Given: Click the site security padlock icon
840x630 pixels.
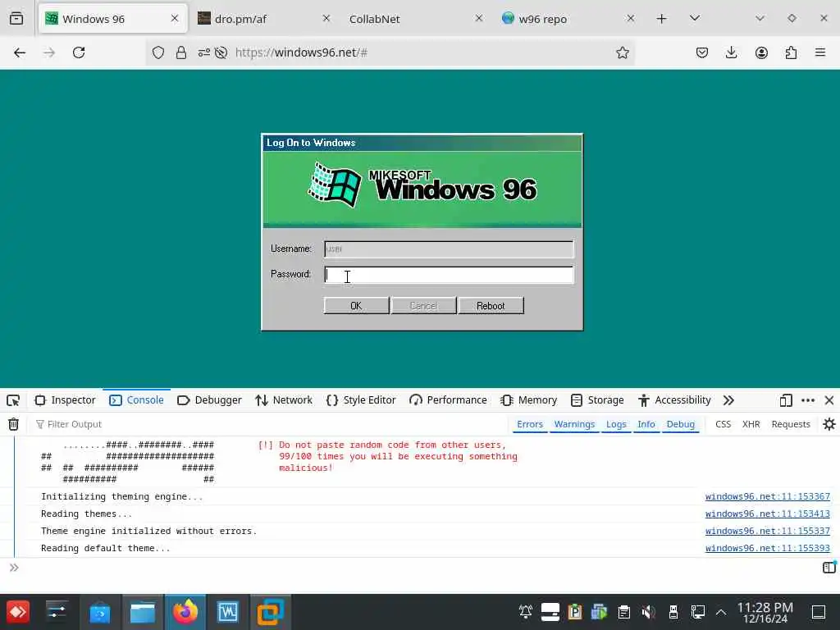Looking at the screenshot, I should pyautogui.click(x=181, y=52).
